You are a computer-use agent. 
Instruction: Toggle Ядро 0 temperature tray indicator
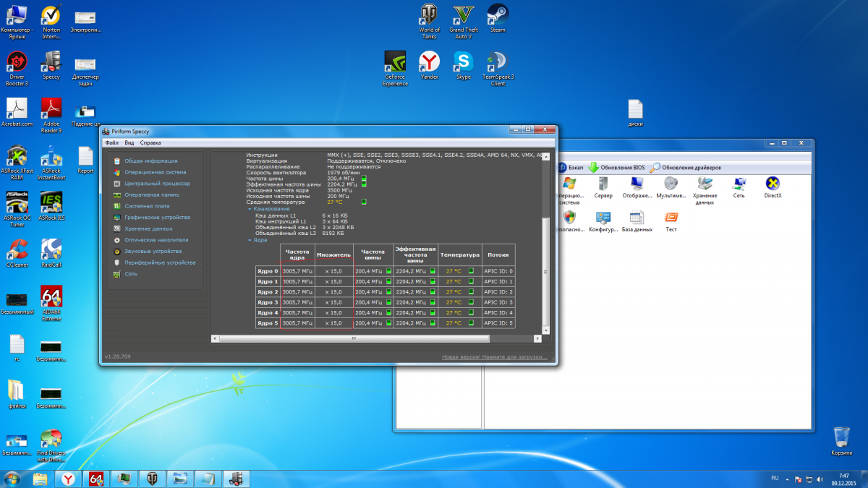pos(471,271)
